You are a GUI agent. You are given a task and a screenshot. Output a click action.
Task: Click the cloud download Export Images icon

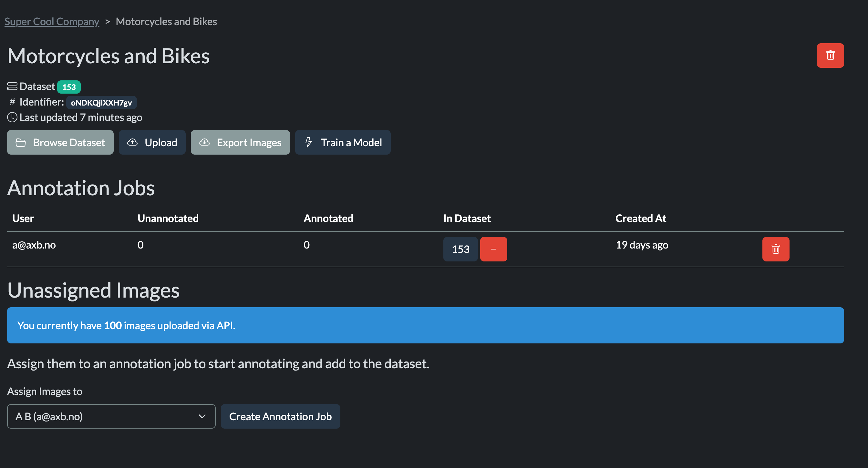[204, 142]
